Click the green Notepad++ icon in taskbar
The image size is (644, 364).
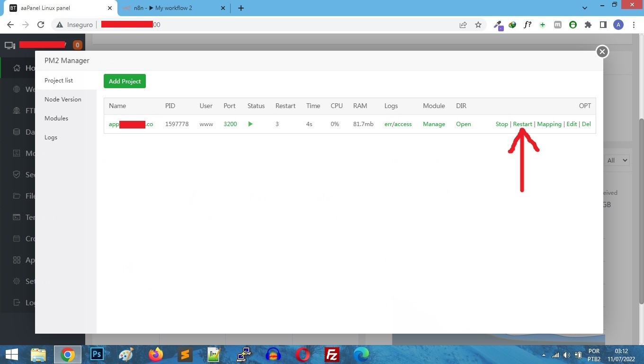coord(215,354)
